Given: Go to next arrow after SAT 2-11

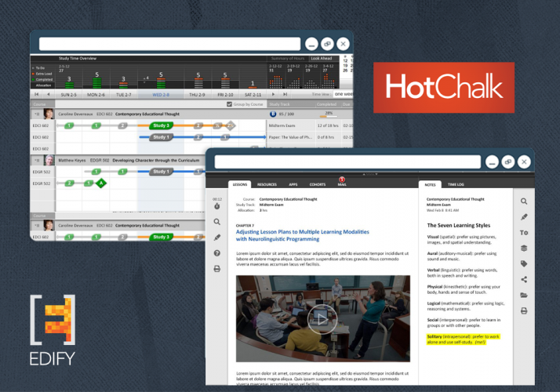Looking at the screenshot, I should tap(273, 94).
